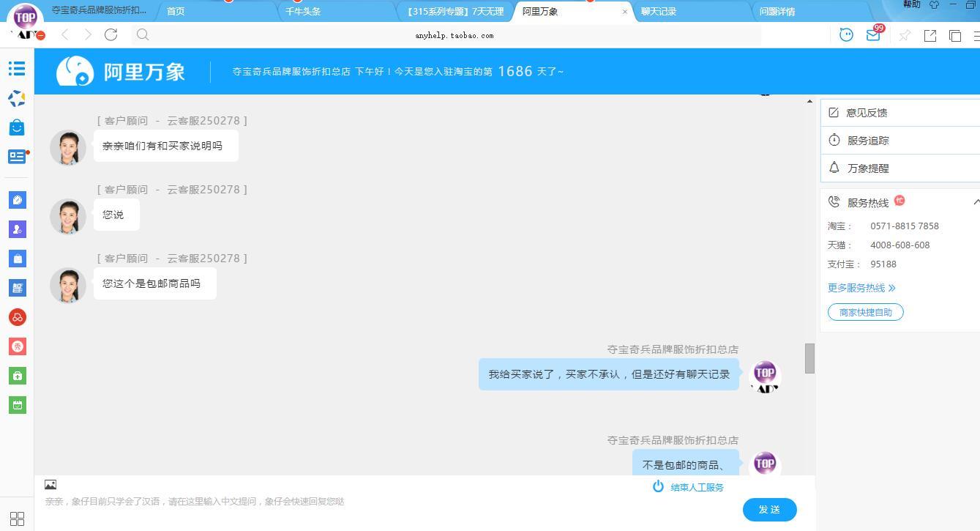Viewport: 980px width, 531px height.
Task: Click the 夺宝奇兵品牌服饰折扣 title tab
Action: (x=99, y=10)
